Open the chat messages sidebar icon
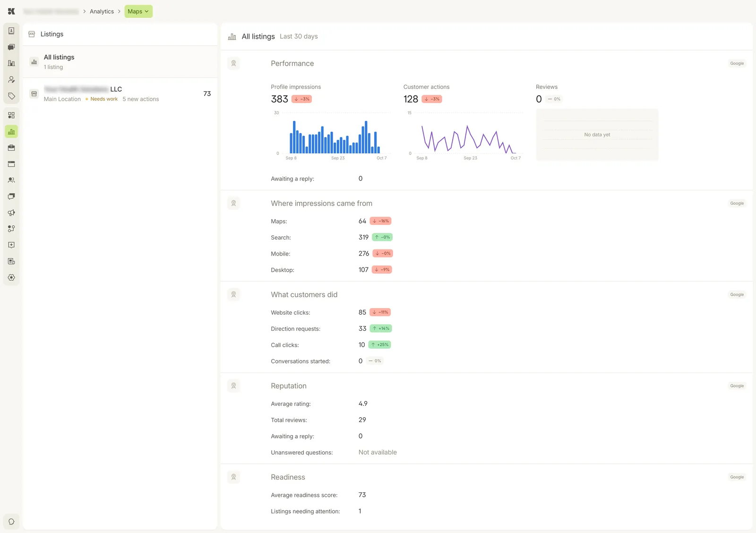 [x=11, y=47]
